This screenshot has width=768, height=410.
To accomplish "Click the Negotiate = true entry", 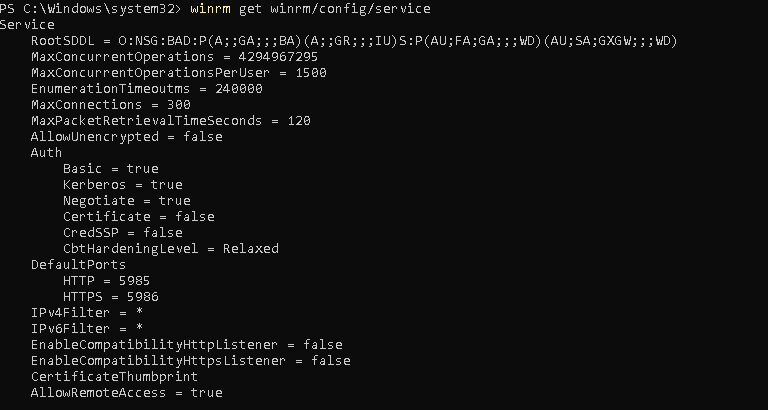I will [126, 201].
